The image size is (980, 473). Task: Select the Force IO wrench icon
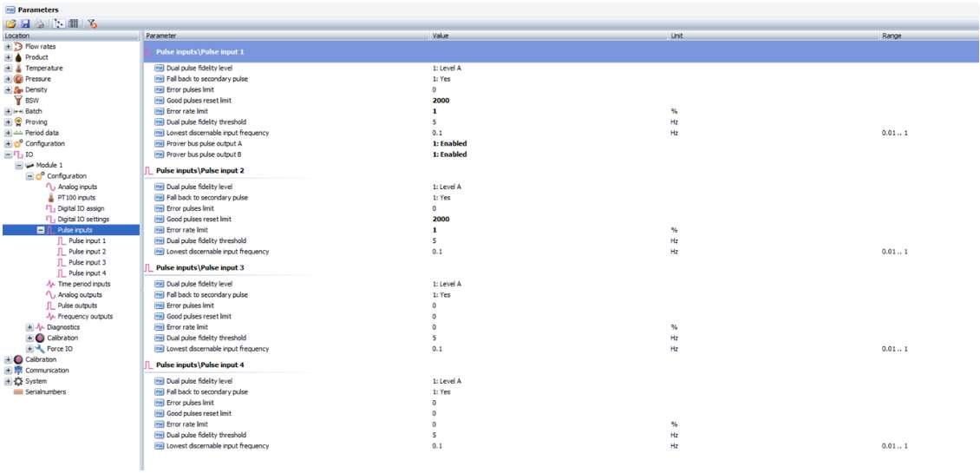pos(40,349)
